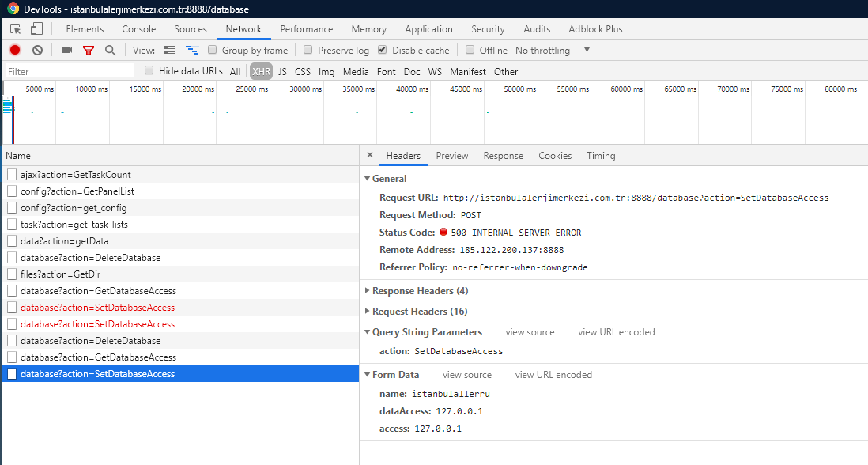Open the Response tab of the request

pyautogui.click(x=503, y=156)
